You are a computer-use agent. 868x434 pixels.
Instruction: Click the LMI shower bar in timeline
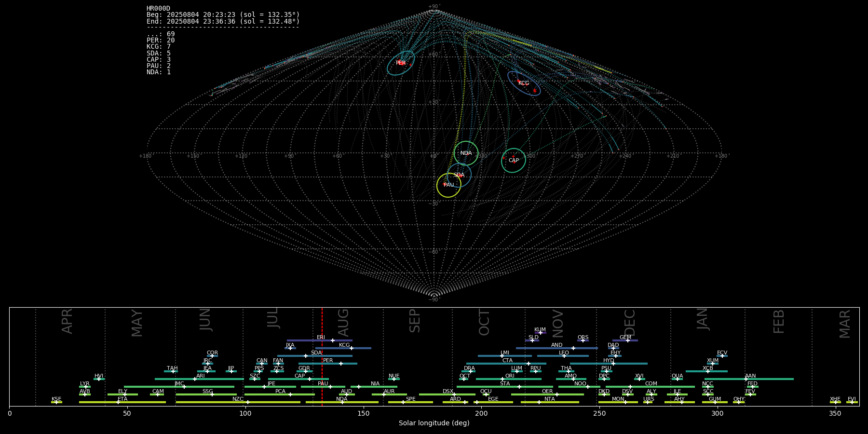point(505,356)
